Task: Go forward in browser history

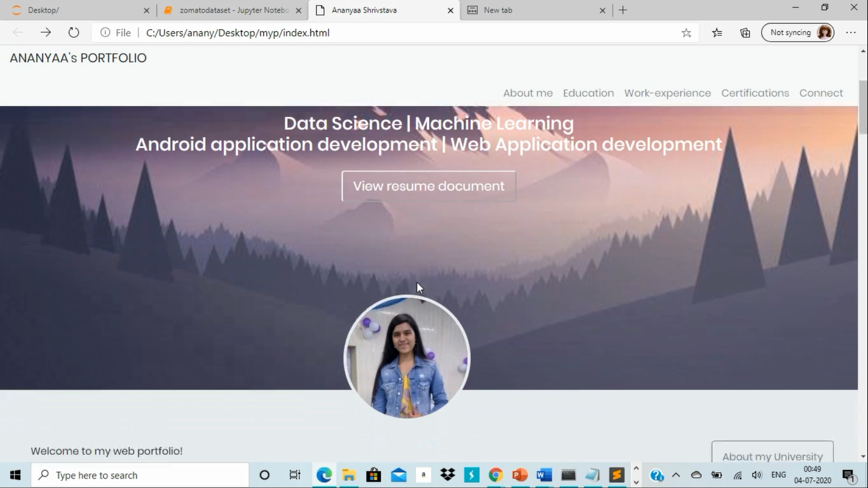Action: tap(46, 32)
